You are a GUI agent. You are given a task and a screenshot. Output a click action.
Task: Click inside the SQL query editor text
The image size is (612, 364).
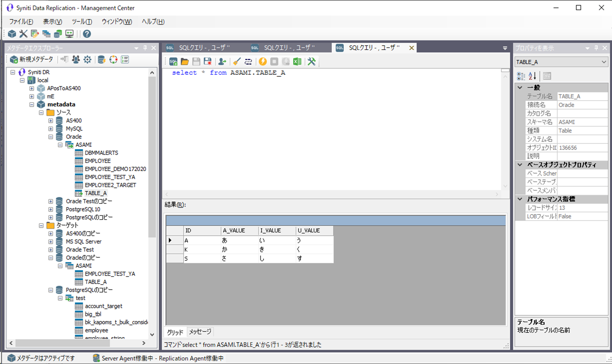tap(228, 73)
